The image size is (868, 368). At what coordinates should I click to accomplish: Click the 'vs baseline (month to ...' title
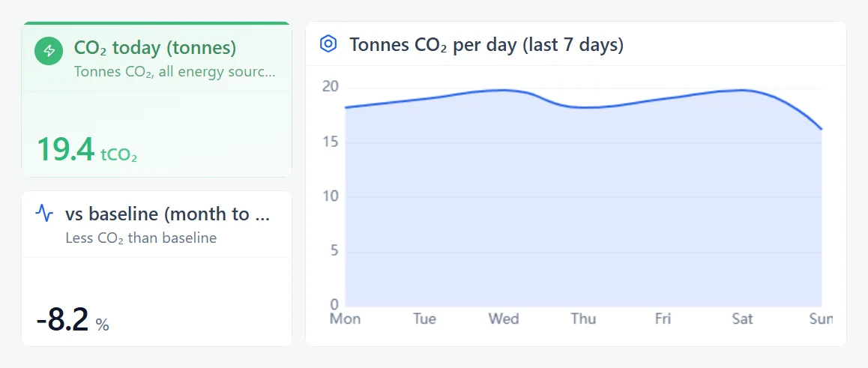tap(168, 214)
